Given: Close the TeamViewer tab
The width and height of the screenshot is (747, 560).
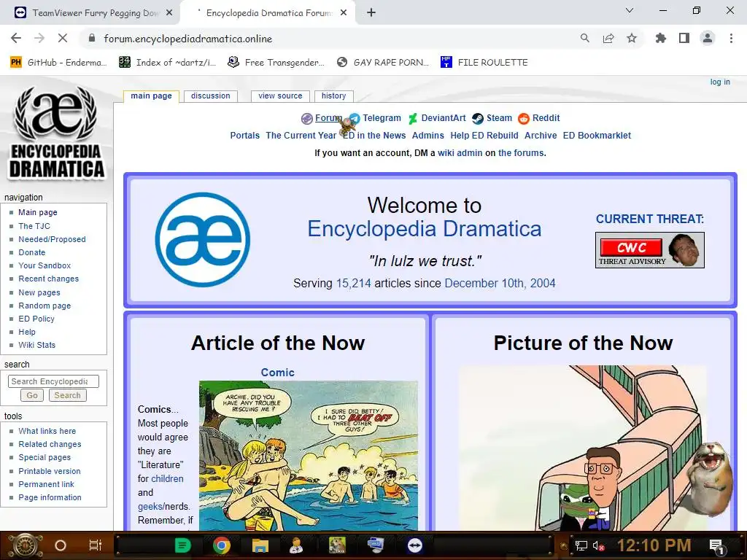Looking at the screenshot, I should click(169, 13).
